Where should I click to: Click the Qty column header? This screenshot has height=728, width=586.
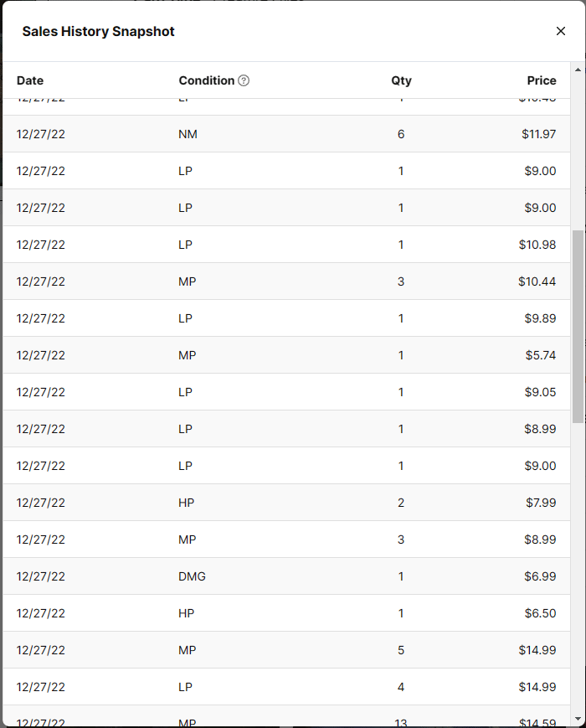[x=401, y=80]
